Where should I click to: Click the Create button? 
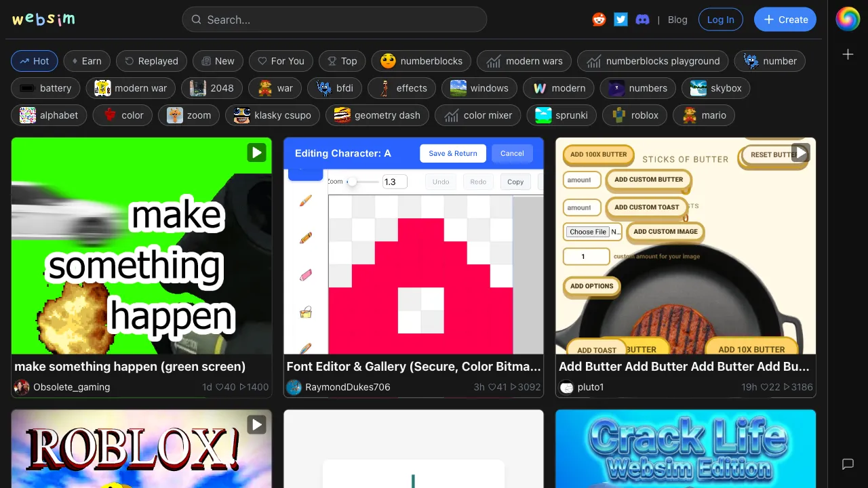coord(785,20)
